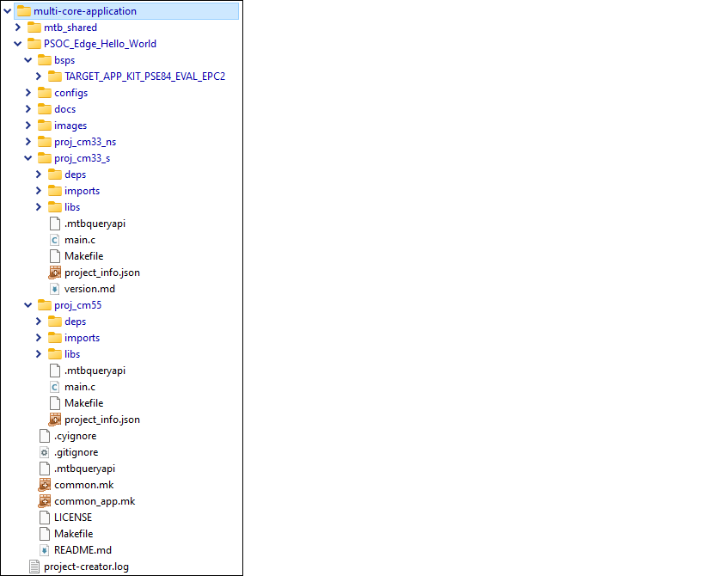Select the .cyignore file
The image size is (728, 576).
coord(75,436)
